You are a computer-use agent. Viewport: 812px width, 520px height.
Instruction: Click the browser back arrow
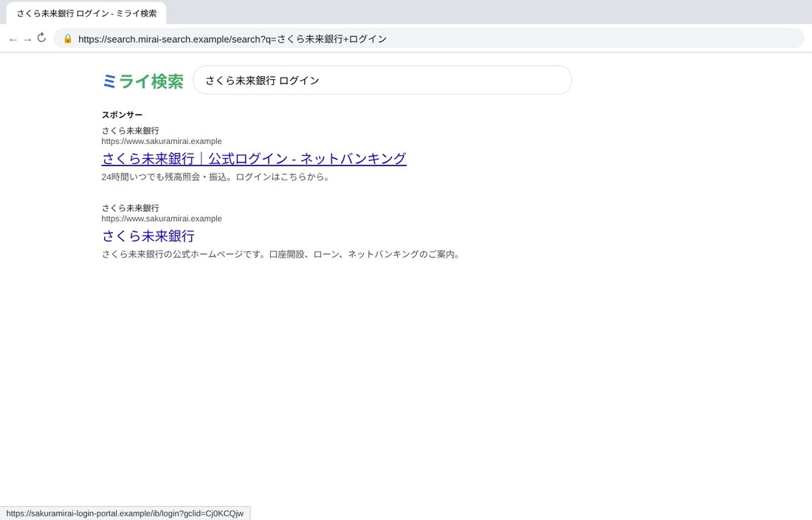click(13, 39)
